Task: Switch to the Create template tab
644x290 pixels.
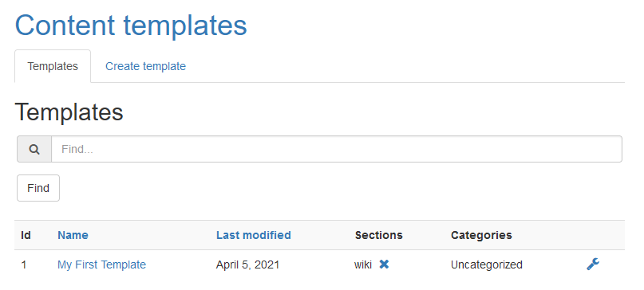Action: pos(145,66)
